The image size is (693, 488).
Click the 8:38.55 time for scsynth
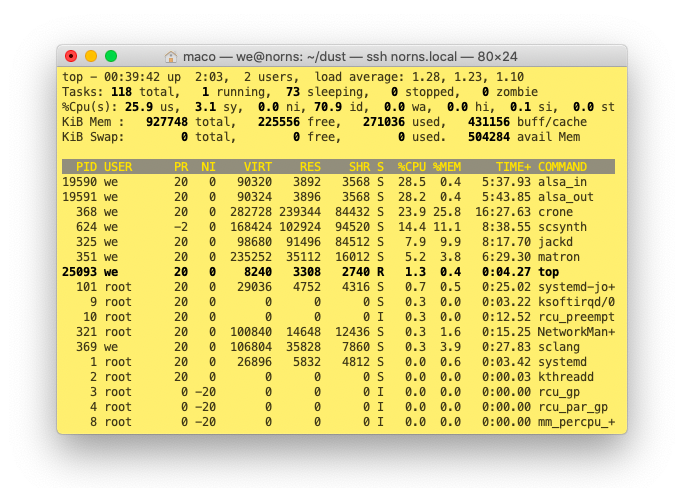[x=506, y=227]
